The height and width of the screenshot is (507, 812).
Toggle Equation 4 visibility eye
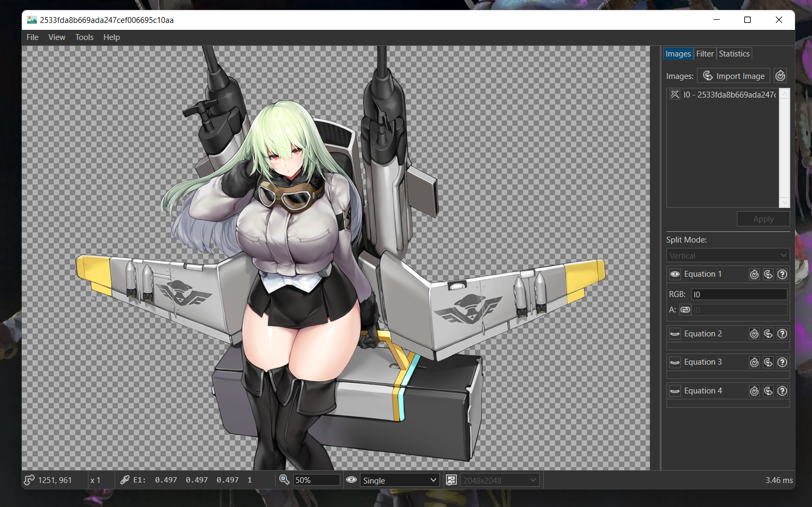click(675, 391)
